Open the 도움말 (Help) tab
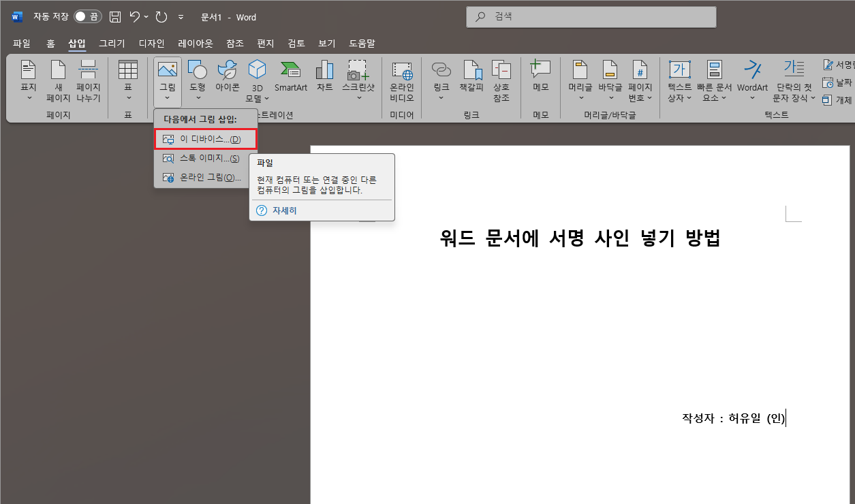 coord(362,44)
